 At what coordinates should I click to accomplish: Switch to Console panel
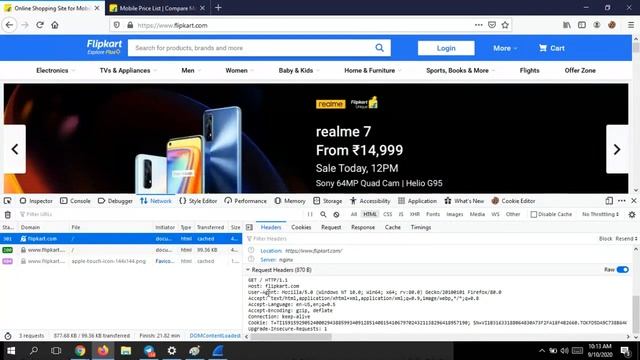(75, 201)
